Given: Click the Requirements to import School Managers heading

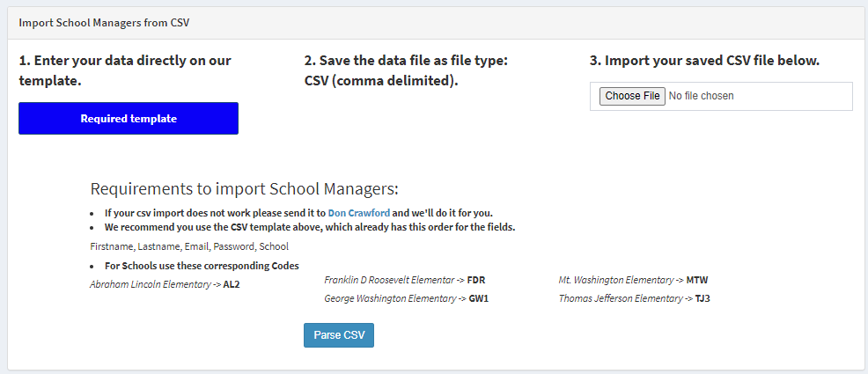Looking at the screenshot, I should (x=244, y=189).
